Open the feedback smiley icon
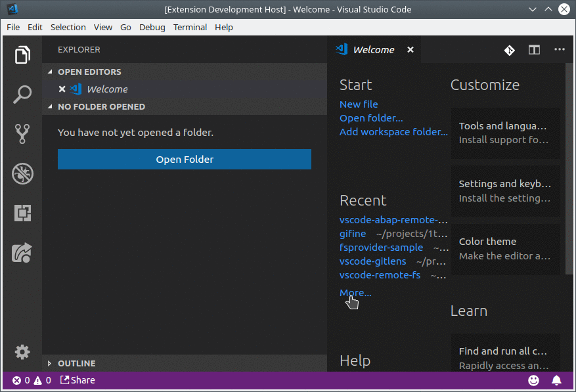This screenshot has width=576, height=392. 533,380
